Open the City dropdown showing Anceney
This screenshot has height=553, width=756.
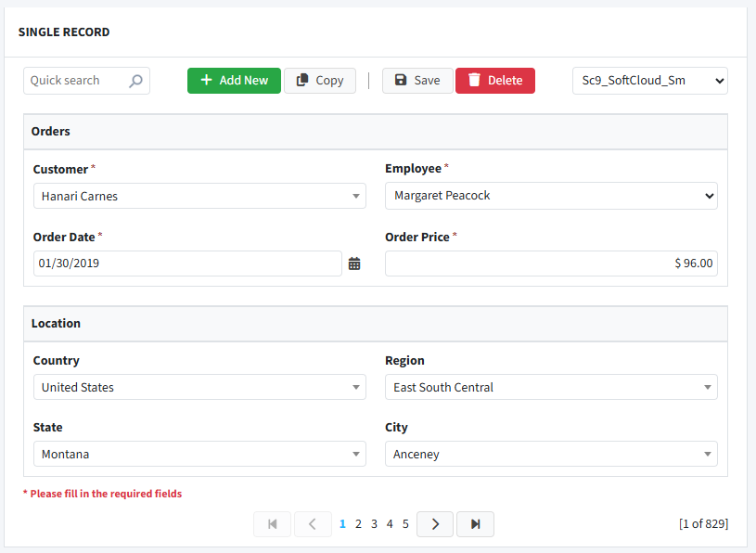tap(551, 454)
